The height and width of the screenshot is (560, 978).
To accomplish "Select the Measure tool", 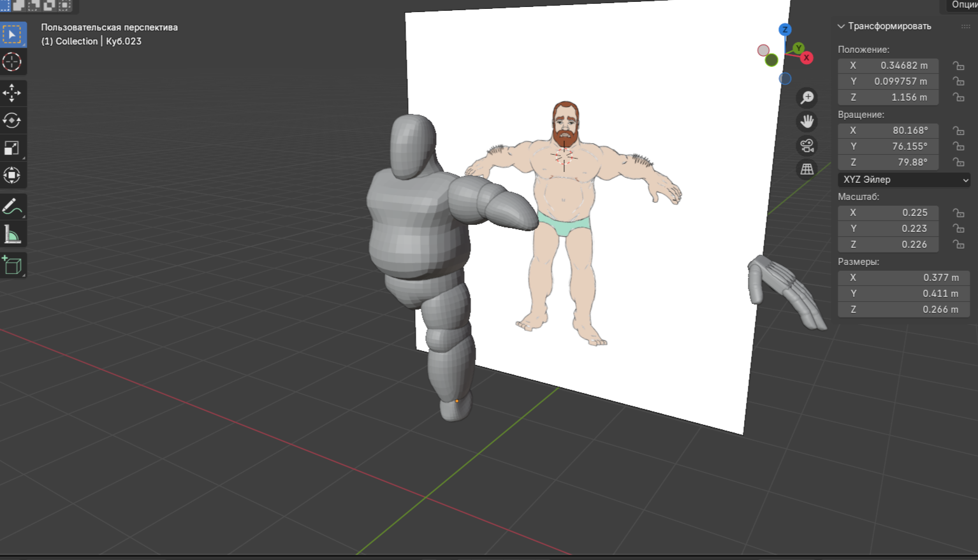I will [12, 235].
